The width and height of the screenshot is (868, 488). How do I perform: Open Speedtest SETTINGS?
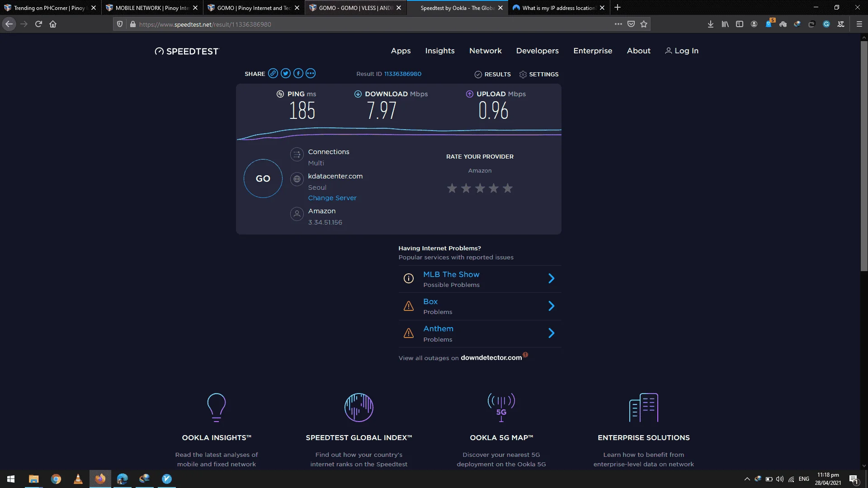539,74
